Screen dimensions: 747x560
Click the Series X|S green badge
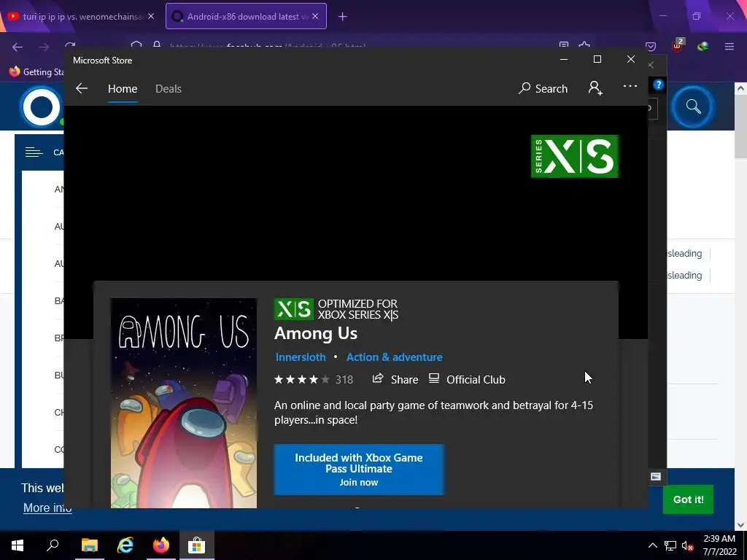pos(575,156)
